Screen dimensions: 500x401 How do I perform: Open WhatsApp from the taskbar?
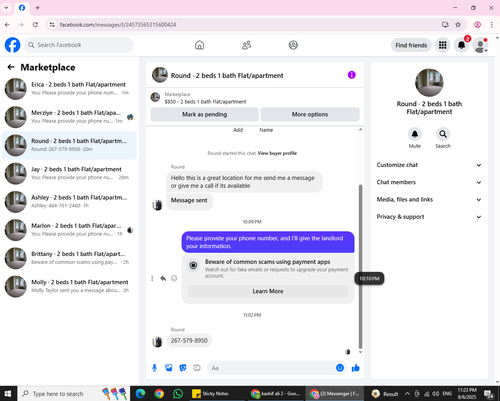pyautogui.click(x=178, y=394)
